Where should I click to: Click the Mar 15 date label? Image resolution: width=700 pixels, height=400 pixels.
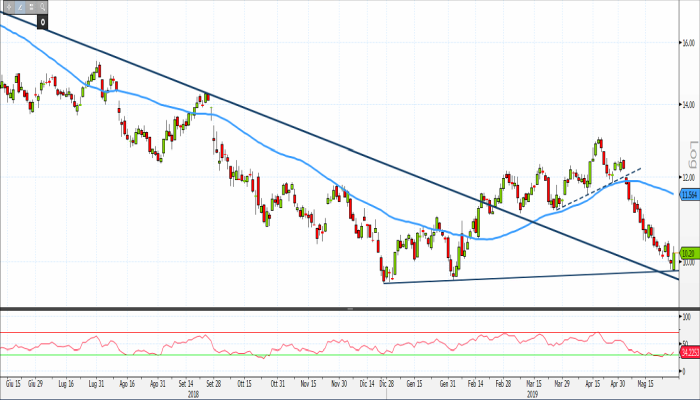[534, 383]
